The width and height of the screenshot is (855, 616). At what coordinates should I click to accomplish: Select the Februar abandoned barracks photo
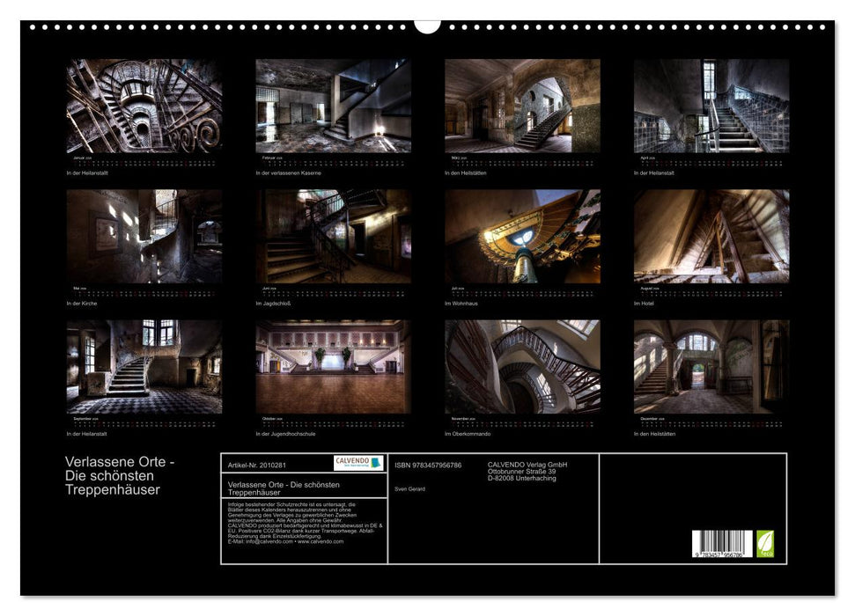click(x=333, y=106)
